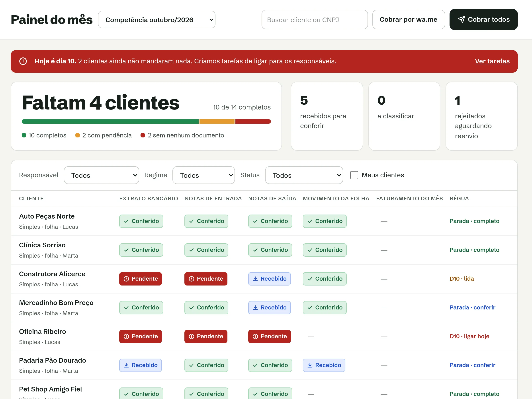Click Auto Peças Norte's Extrato Bancário Conferido badge
This screenshot has width=532, height=399.
pyautogui.click(x=141, y=221)
